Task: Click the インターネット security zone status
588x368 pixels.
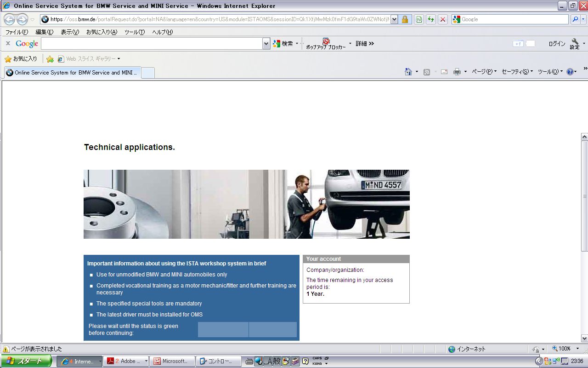Action: (x=467, y=349)
